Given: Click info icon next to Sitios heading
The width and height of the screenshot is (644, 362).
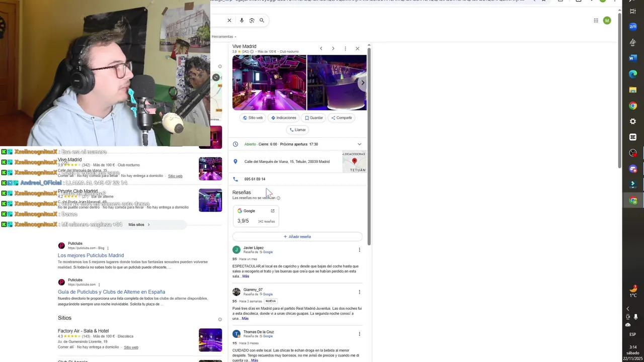Looking at the screenshot, I should [x=220, y=319].
